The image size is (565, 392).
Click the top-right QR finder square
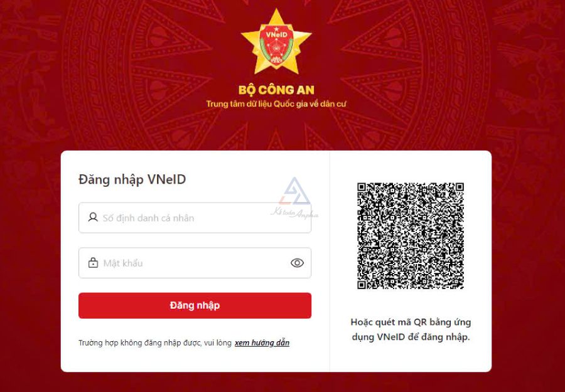459,187
